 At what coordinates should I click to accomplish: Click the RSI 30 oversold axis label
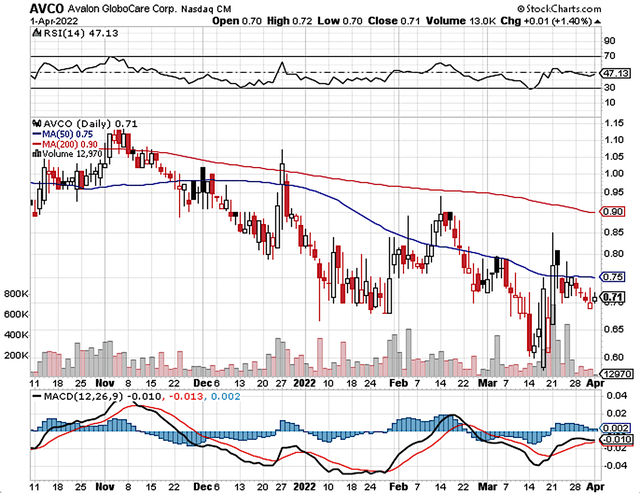click(610, 87)
